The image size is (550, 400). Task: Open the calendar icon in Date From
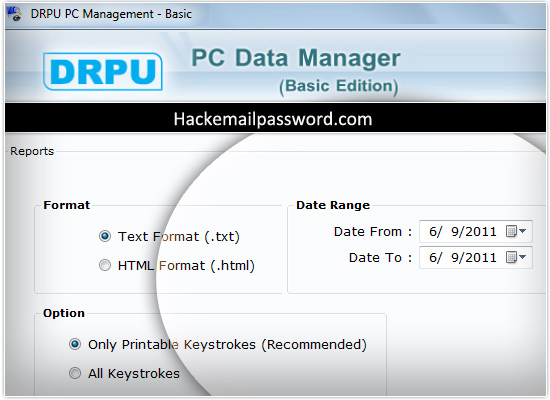point(511,231)
